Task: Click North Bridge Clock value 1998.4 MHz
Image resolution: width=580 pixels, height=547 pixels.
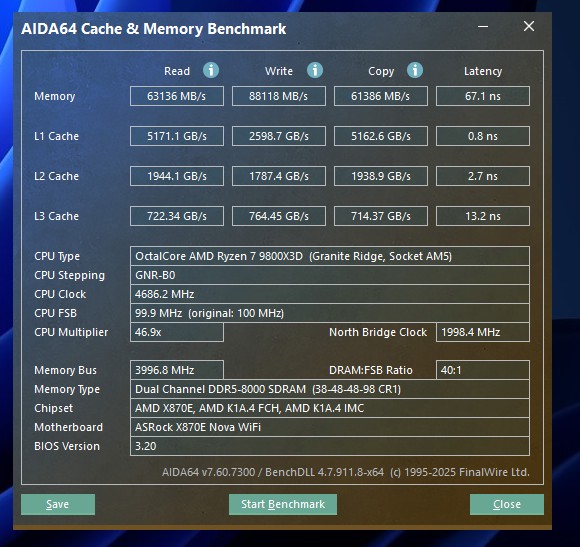Action: coord(483,332)
